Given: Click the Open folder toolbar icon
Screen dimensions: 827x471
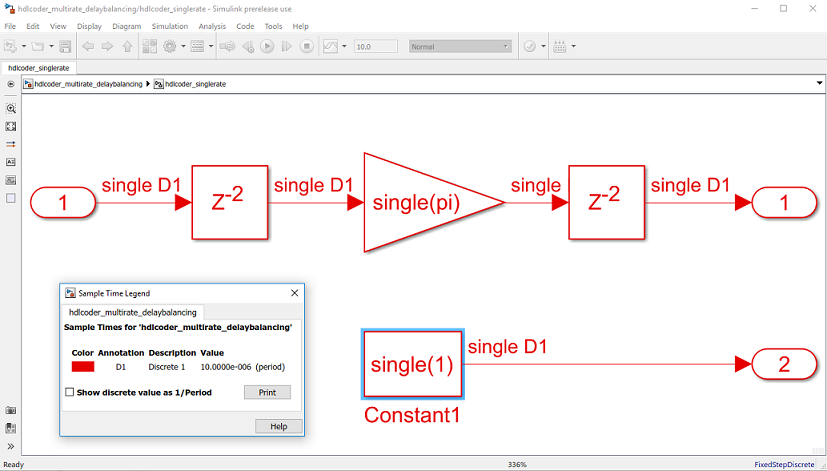Looking at the screenshot, I should pyautogui.click(x=37, y=46).
